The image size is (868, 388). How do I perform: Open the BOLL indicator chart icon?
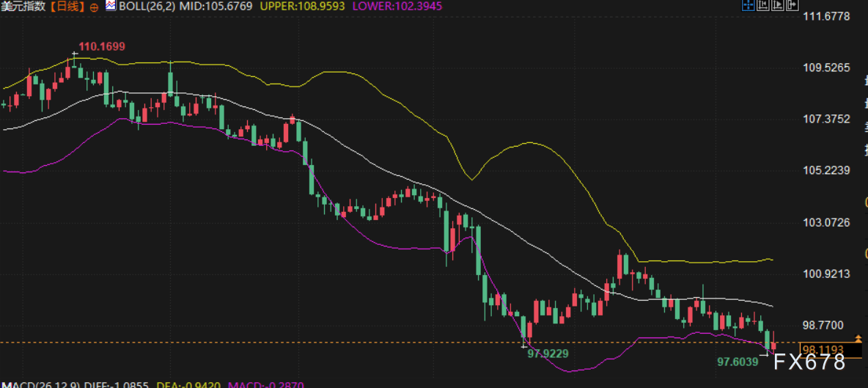point(111,7)
